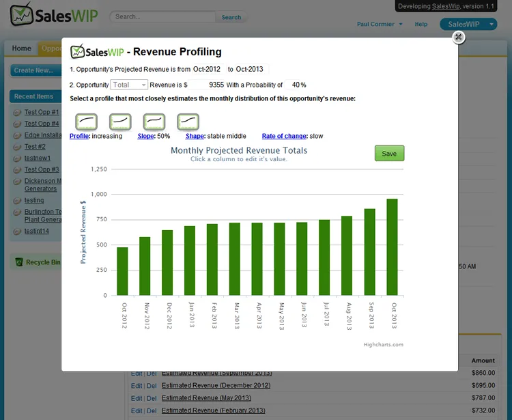Viewport: 512px width, 420px height.
Task: Click the Feb 2013 chart column
Action: [212, 260]
